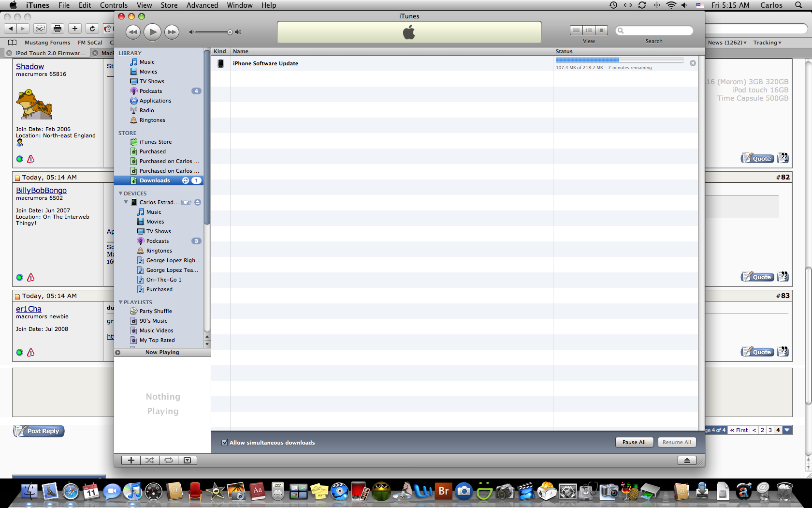Open Time Machine menu bar icon
This screenshot has width=812, height=508.
click(613, 5)
